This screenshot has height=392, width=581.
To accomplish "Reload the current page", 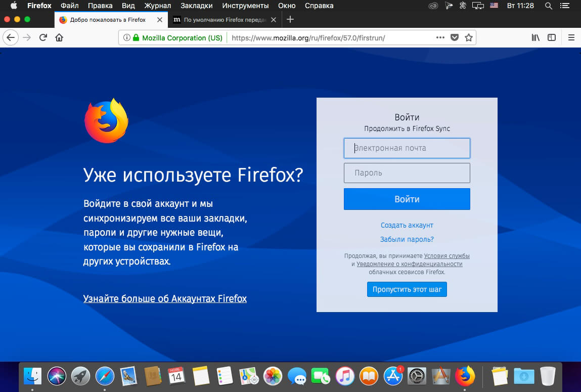I will tap(43, 37).
